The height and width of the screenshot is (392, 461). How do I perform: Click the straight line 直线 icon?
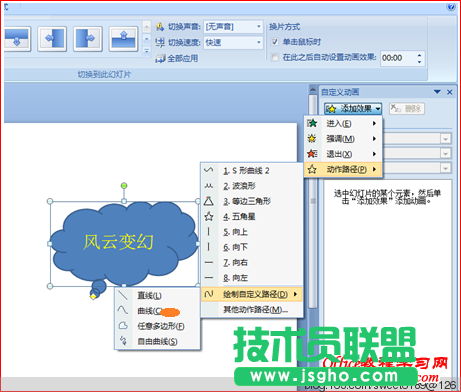pyautogui.click(x=123, y=295)
